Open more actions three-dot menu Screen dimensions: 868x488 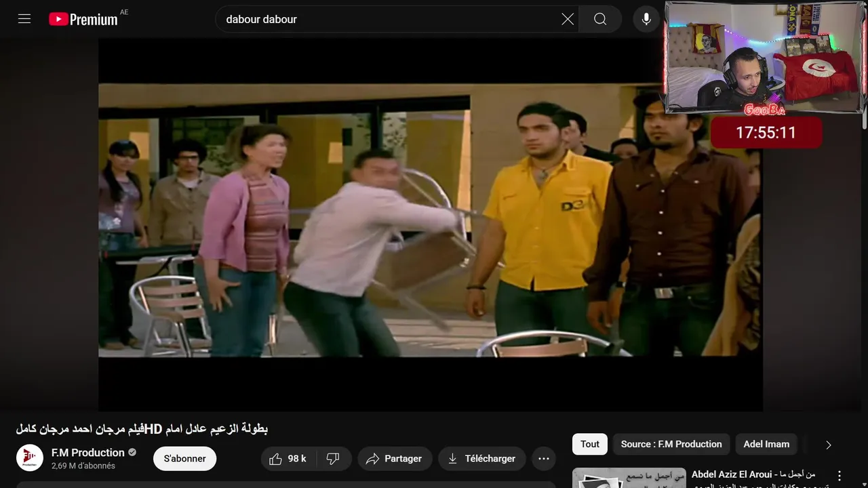pos(544,459)
